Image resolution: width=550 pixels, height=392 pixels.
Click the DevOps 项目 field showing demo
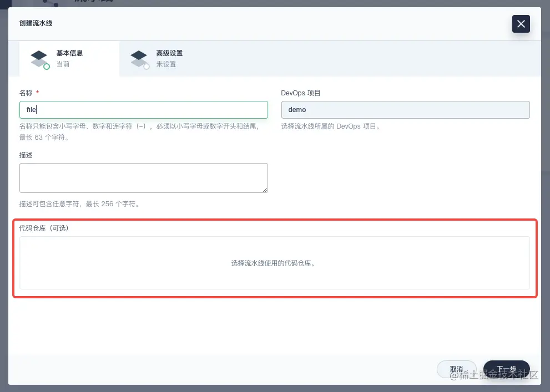[x=406, y=110]
